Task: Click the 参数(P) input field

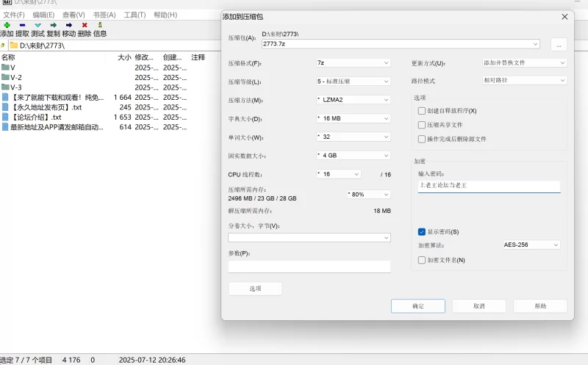Action: 309,267
